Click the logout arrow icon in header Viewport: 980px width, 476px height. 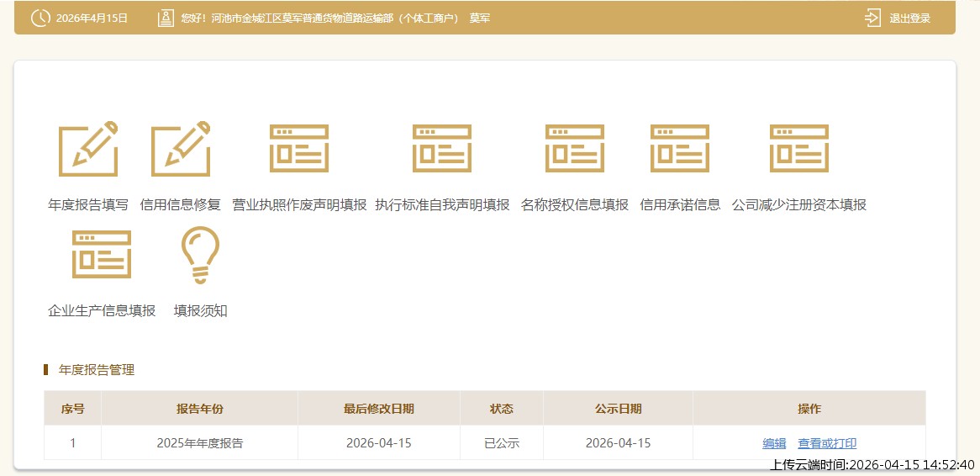click(872, 18)
